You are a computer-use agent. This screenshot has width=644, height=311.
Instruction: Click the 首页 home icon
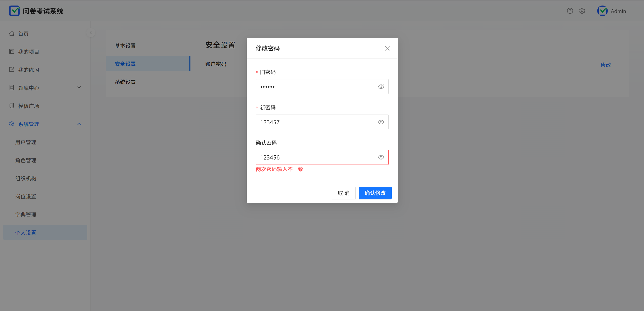(12, 33)
